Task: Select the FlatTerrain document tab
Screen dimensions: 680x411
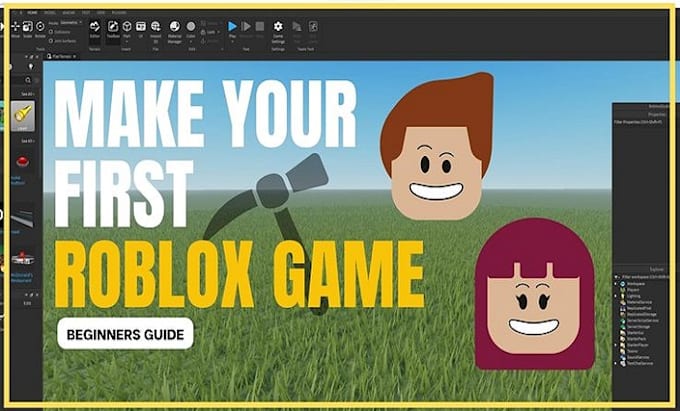Action: pos(61,56)
